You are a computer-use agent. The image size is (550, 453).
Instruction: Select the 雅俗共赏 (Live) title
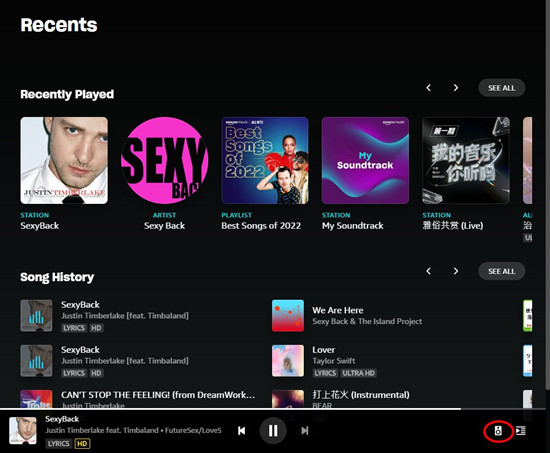pos(453,226)
